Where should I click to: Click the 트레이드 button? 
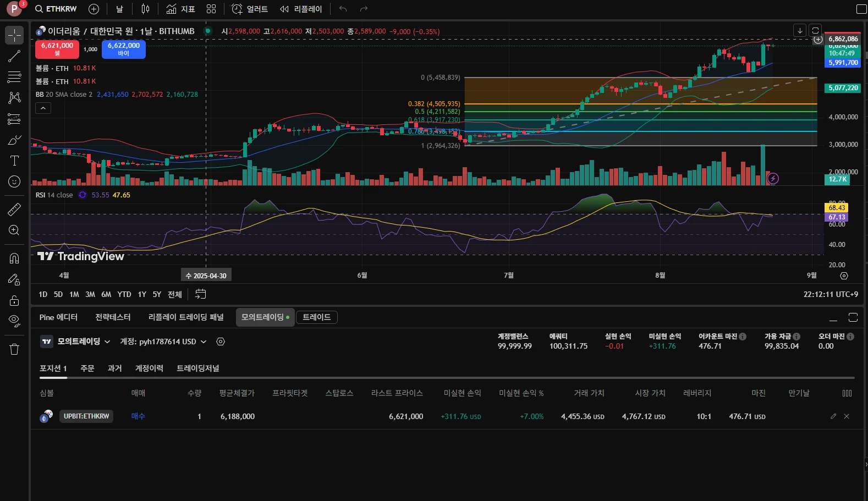click(x=317, y=317)
